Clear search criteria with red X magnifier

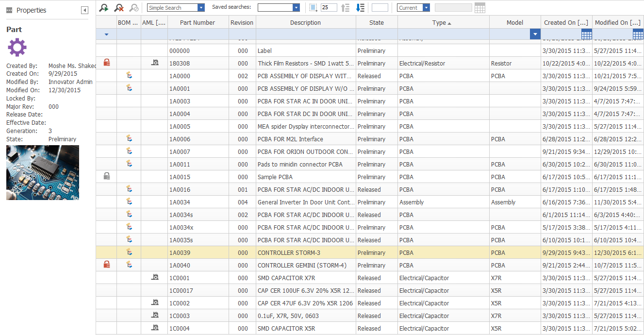119,7
